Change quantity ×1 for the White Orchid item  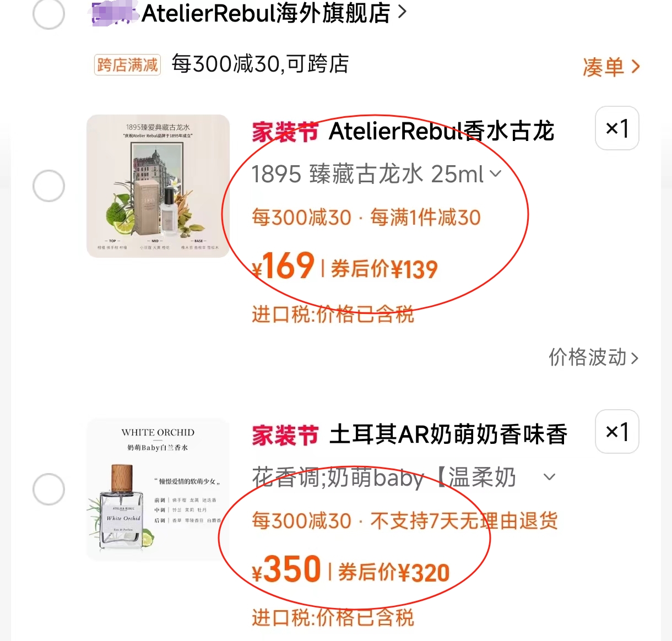617,432
